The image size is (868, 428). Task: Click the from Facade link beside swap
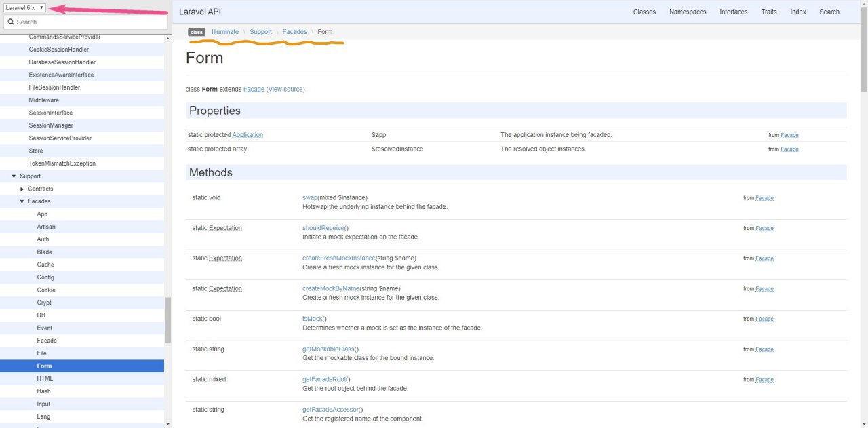[764, 198]
